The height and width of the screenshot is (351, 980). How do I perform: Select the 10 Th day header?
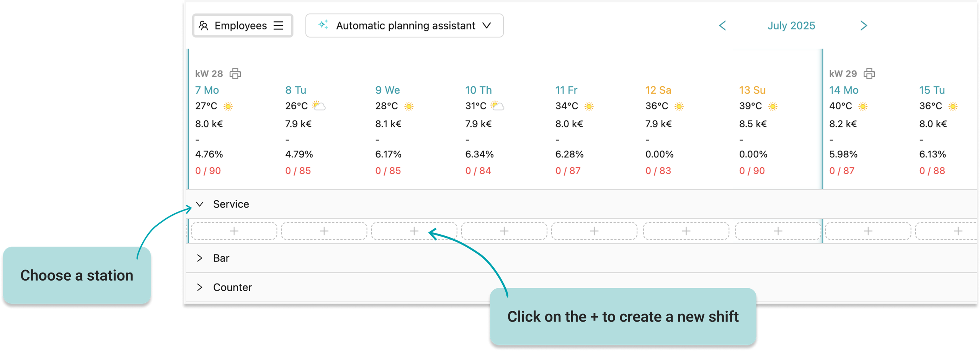pyautogui.click(x=478, y=90)
